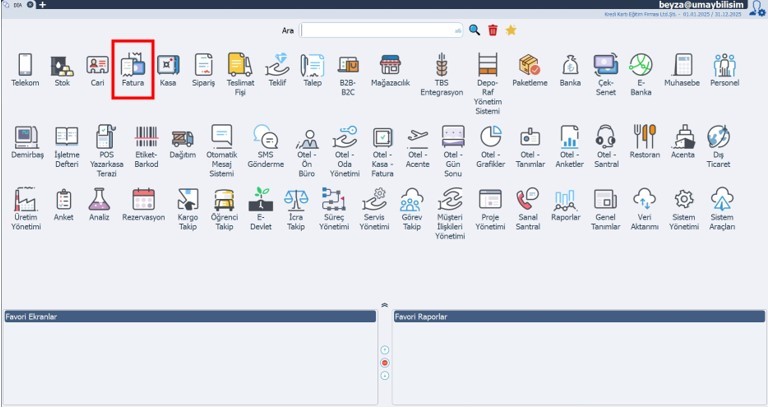Click inside the Ara search field
The width and height of the screenshot is (768, 408).
click(x=380, y=31)
